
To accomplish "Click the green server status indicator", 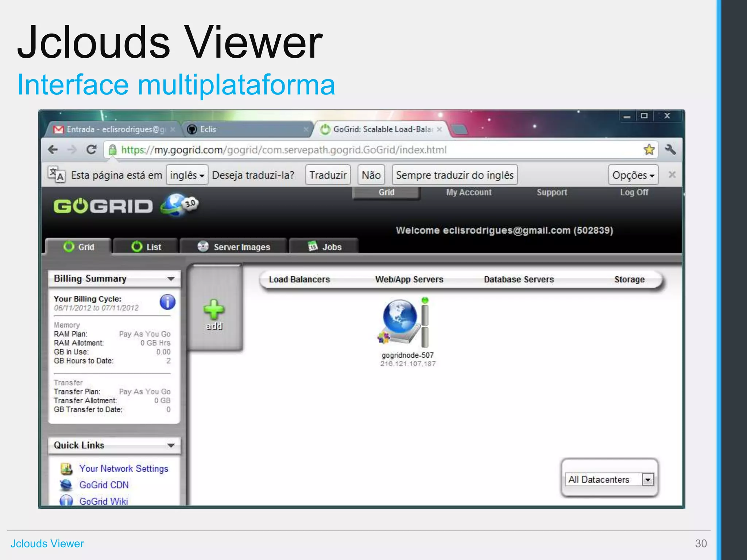I will click(425, 300).
